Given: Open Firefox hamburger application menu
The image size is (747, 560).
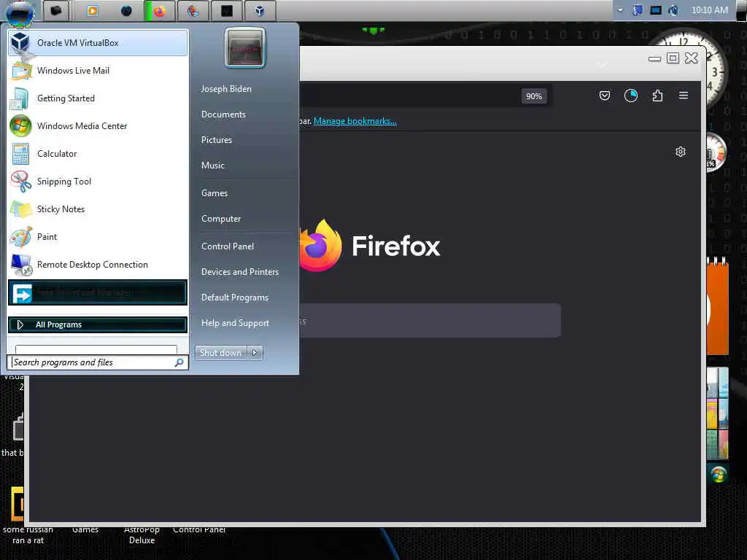Looking at the screenshot, I should (683, 96).
